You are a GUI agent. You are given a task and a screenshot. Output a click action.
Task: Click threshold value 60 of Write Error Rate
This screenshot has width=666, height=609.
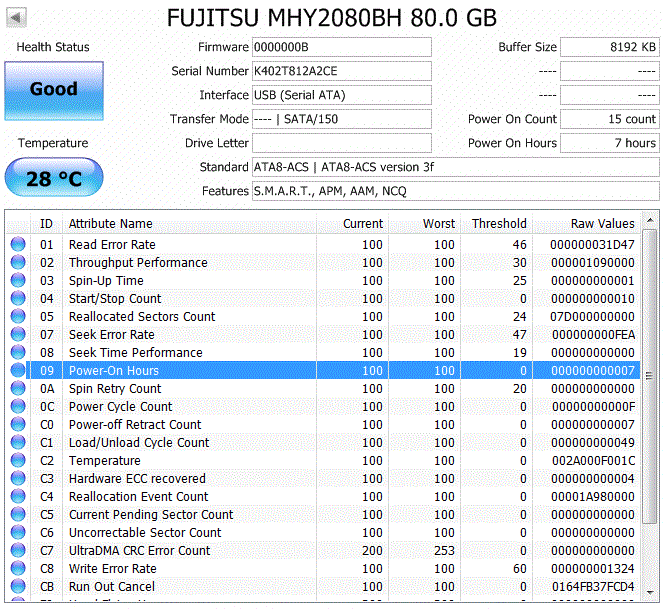pyautogui.click(x=519, y=568)
